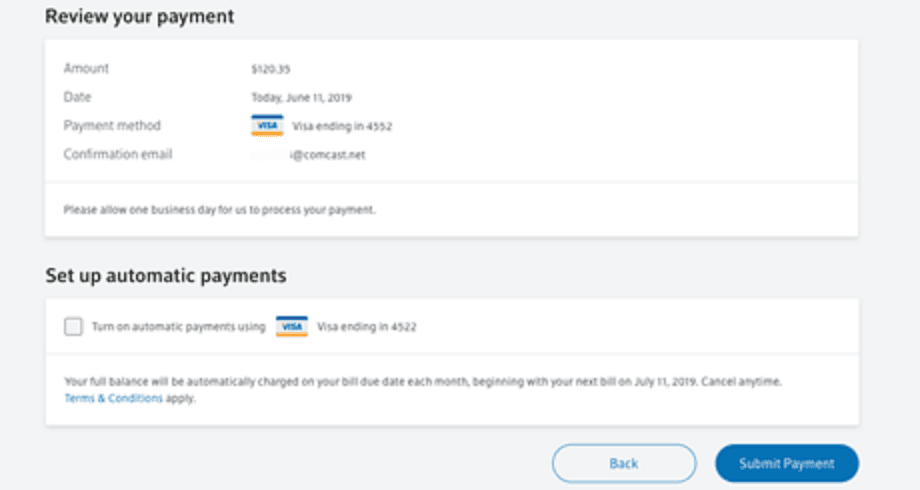Click the 'Review your payment' heading
Screen dimensions: 920x490
click(x=141, y=17)
